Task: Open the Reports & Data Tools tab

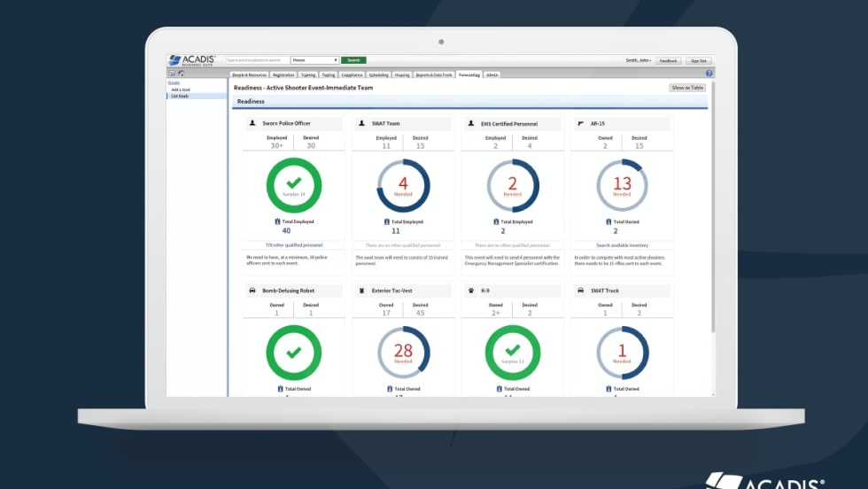Action: pyautogui.click(x=434, y=75)
